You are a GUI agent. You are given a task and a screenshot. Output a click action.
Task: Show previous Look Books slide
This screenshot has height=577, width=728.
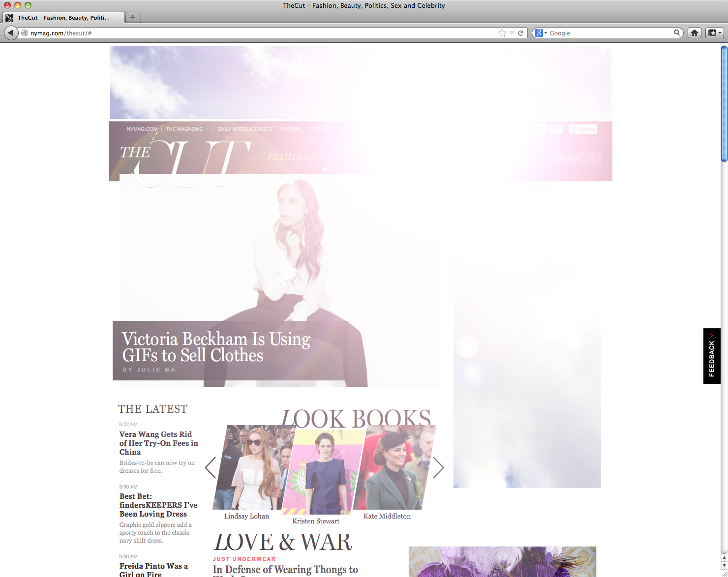(211, 467)
